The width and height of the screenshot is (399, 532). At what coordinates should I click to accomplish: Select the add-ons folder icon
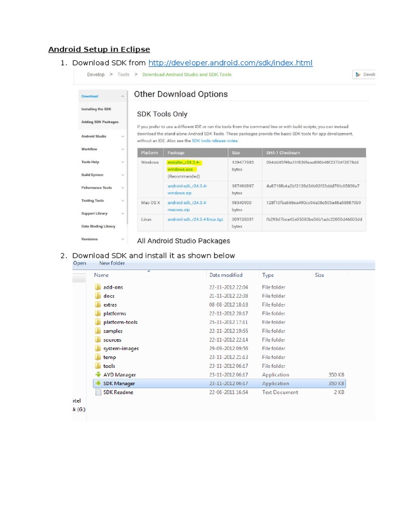(x=98, y=287)
